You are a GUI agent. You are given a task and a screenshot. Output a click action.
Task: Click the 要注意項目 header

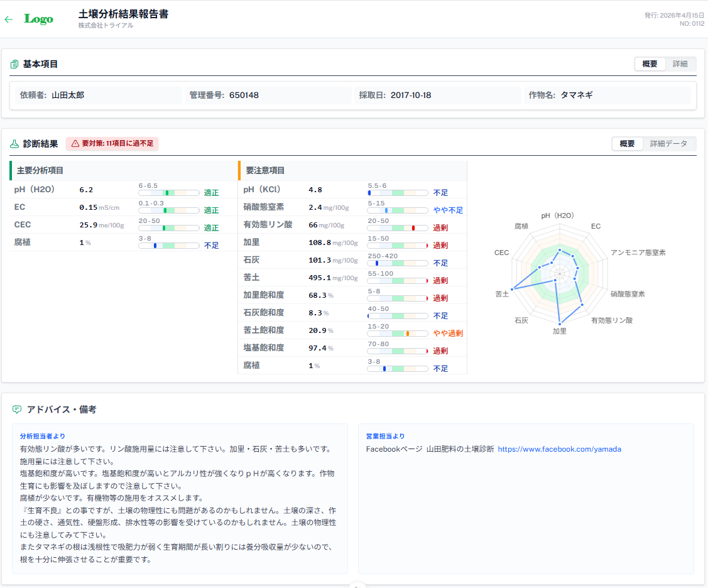[x=352, y=171]
